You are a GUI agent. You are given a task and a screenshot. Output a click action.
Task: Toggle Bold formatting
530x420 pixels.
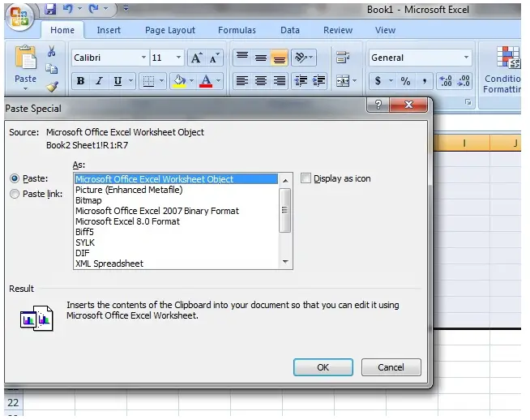(80, 81)
